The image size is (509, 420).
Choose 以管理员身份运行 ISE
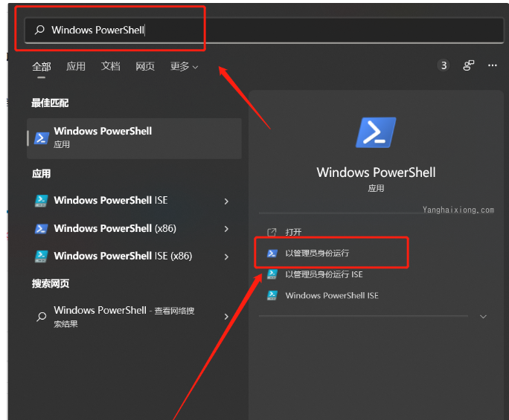(324, 274)
